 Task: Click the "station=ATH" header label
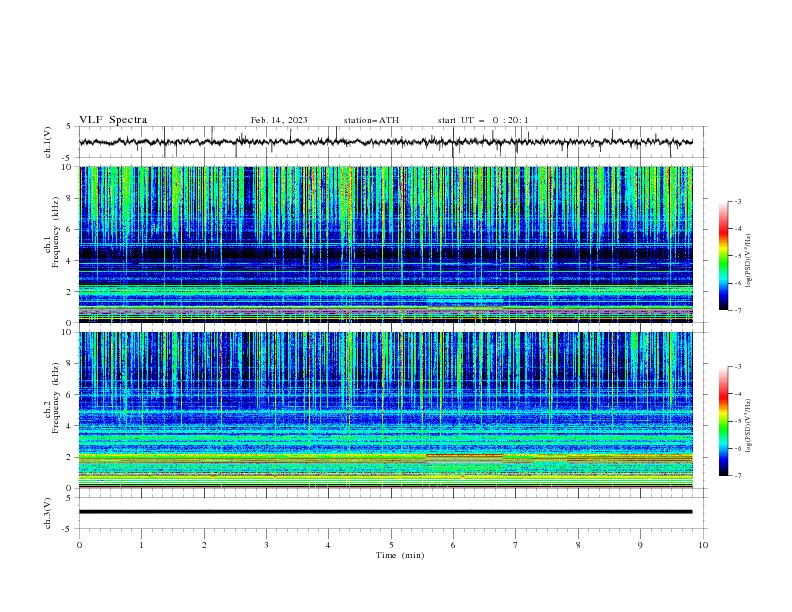[371, 120]
